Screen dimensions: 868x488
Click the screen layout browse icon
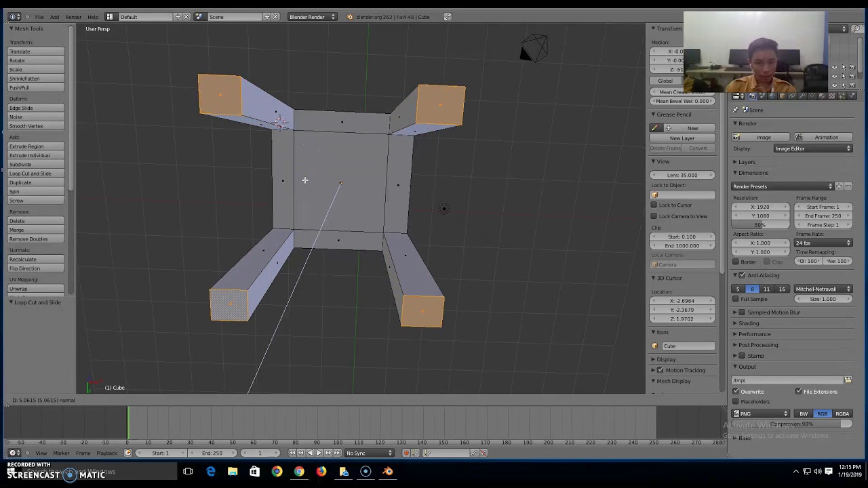click(x=110, y=17)
